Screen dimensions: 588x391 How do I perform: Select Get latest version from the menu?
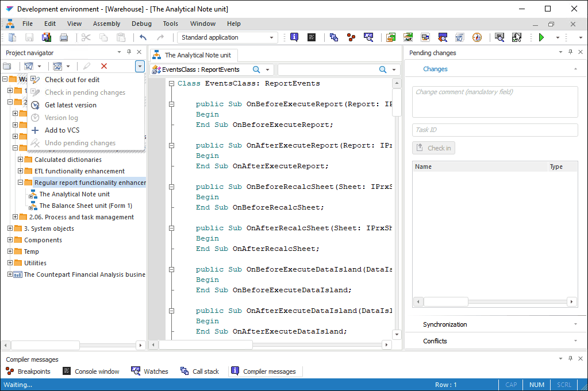pyautogui.click(x=71, y=105)
